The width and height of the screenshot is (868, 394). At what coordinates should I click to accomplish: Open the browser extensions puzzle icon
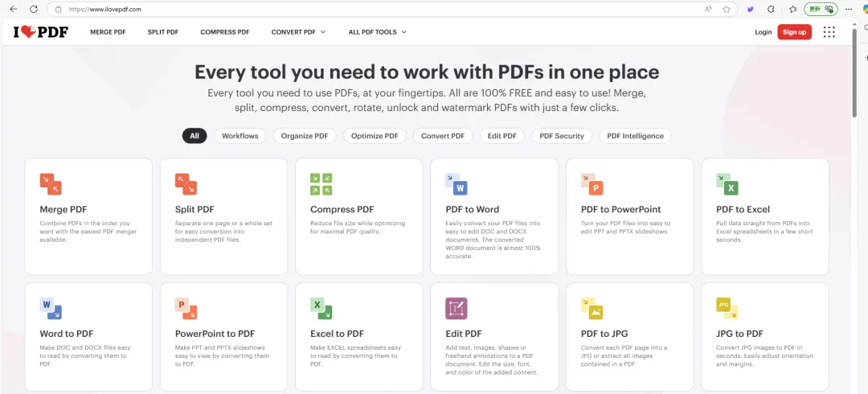771,9
